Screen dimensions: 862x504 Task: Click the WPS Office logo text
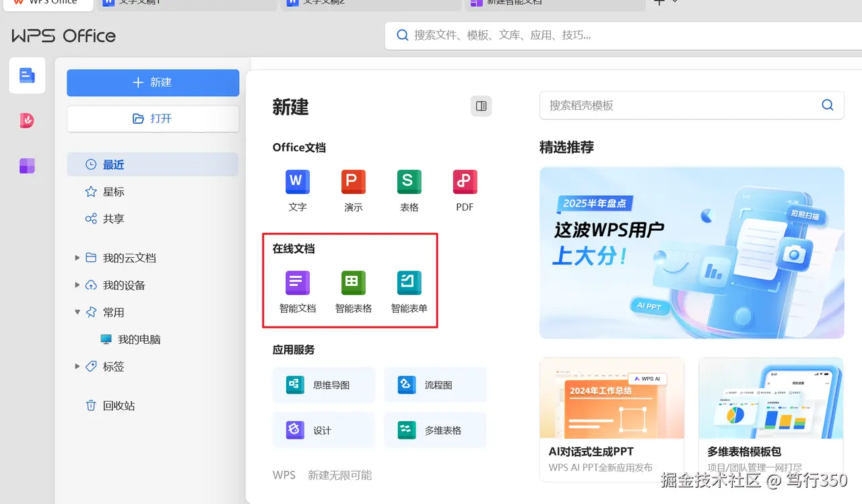click(64, 36)
